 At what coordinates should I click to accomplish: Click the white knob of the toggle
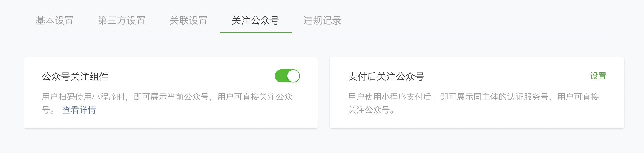click(x=293, y=76)
